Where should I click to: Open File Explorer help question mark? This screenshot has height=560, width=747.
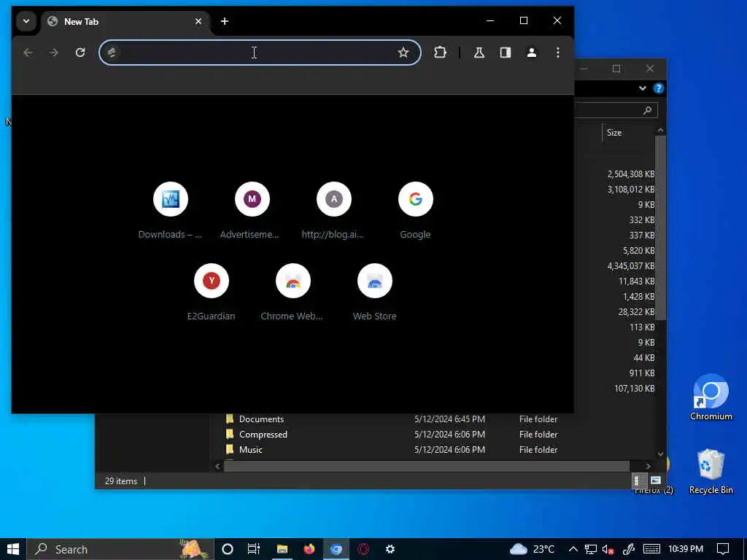pyautogui.click(x=659, y=88)
